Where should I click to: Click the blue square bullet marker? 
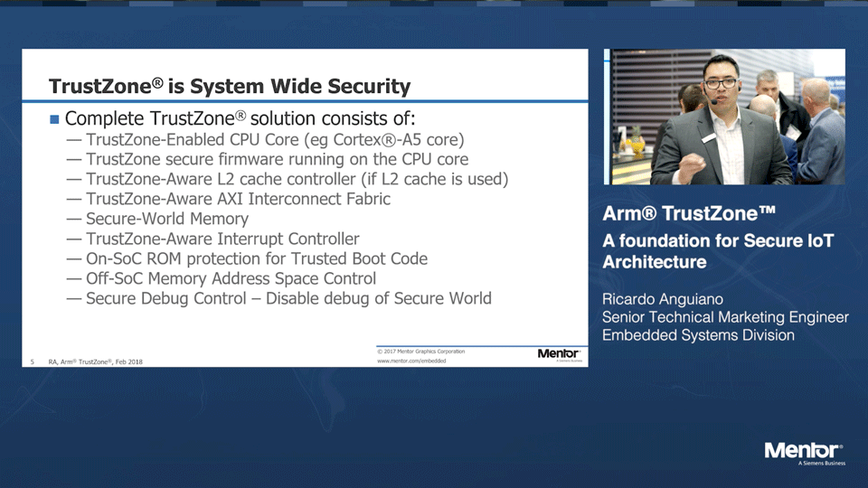tap(54, 119)
